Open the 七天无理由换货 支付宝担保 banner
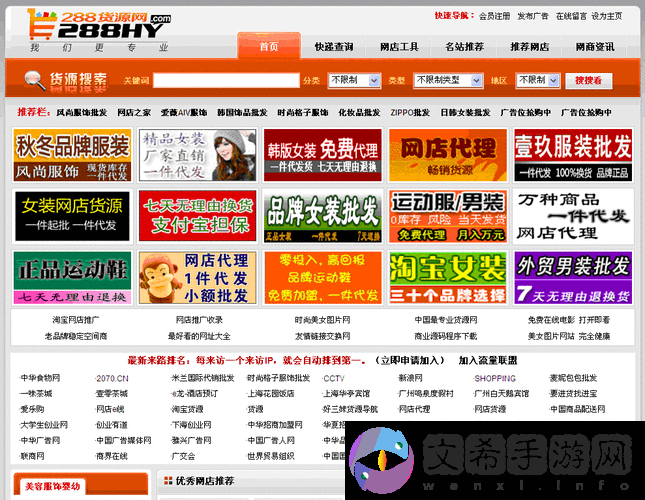The height and width of the screenshot is (500, 645). pyautogui.click(x=197, y=216)
